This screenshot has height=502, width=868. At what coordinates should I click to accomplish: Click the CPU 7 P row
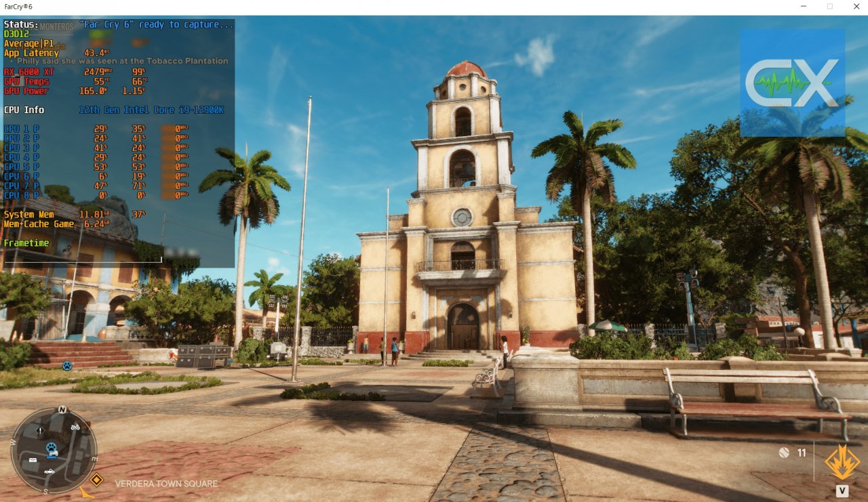tap(97, 185)
